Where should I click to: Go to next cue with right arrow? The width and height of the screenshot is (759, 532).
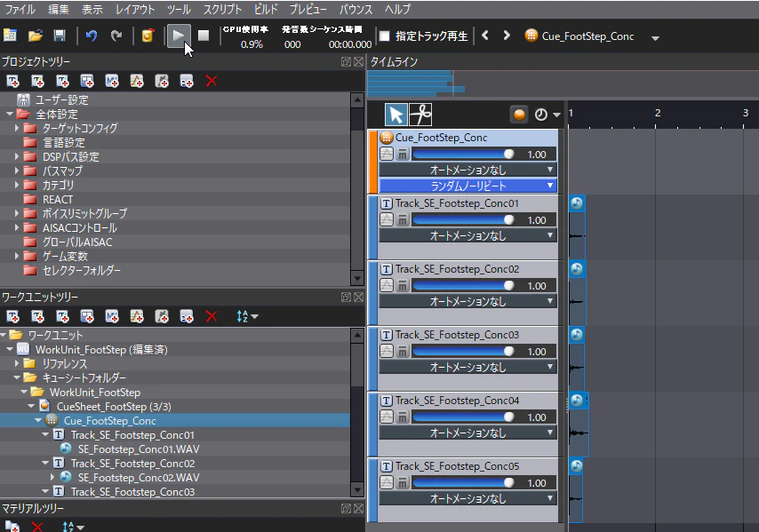[x=507, y=36]
